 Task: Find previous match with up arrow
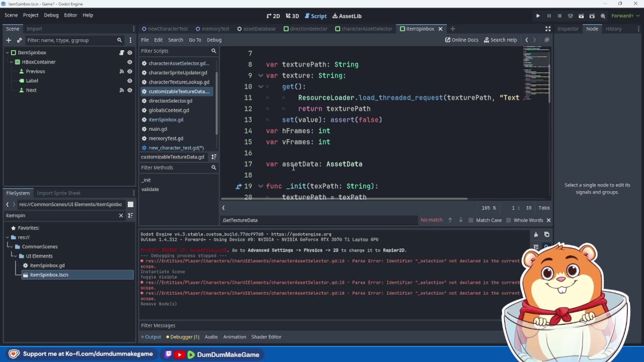point(450,220)
